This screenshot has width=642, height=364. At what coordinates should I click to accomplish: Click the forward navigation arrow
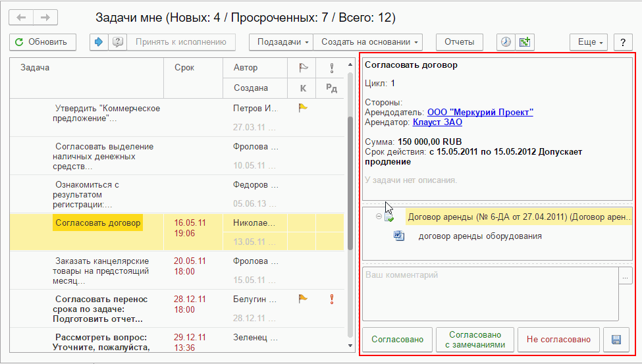(45, 17)
